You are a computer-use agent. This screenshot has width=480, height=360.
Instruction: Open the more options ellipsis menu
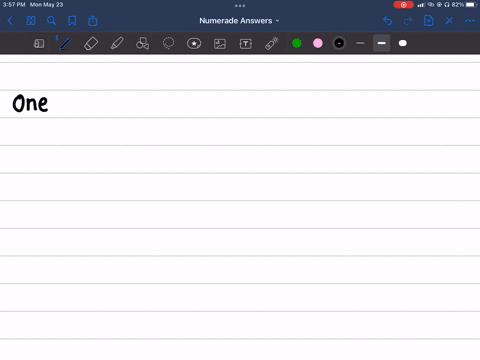coord(470,21)
